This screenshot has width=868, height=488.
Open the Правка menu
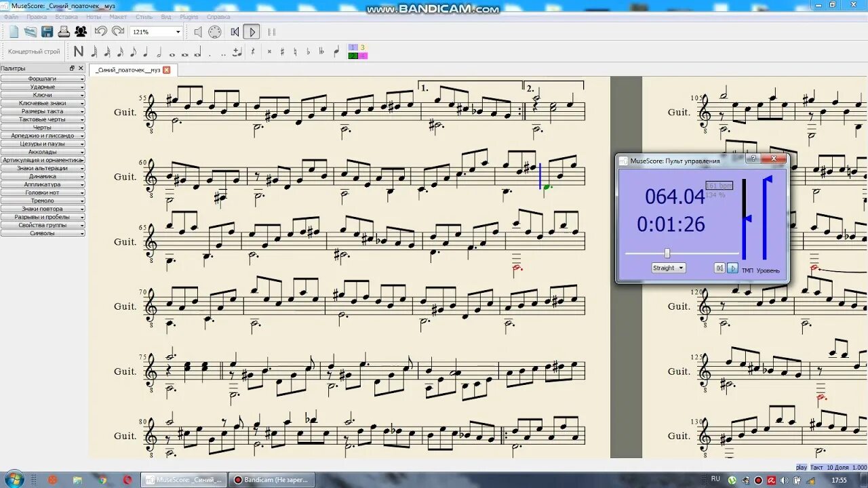37,16
